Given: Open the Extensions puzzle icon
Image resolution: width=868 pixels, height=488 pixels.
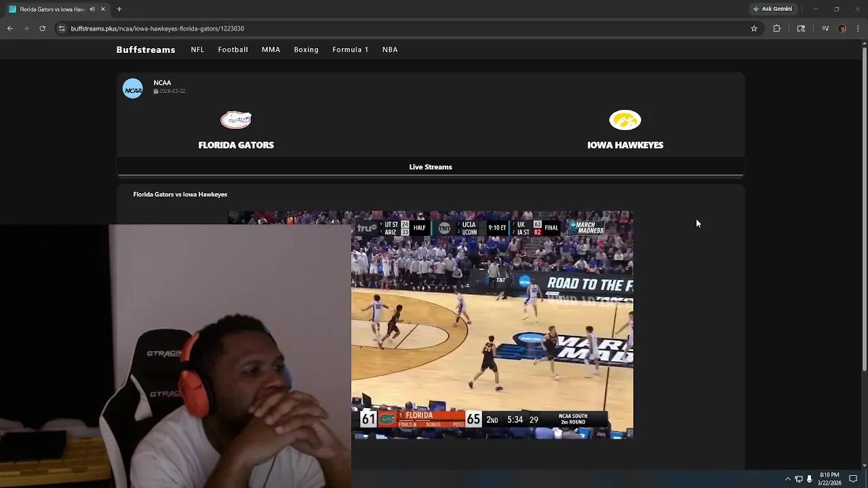Looking at the screenshot, I should tap(777, 28).
